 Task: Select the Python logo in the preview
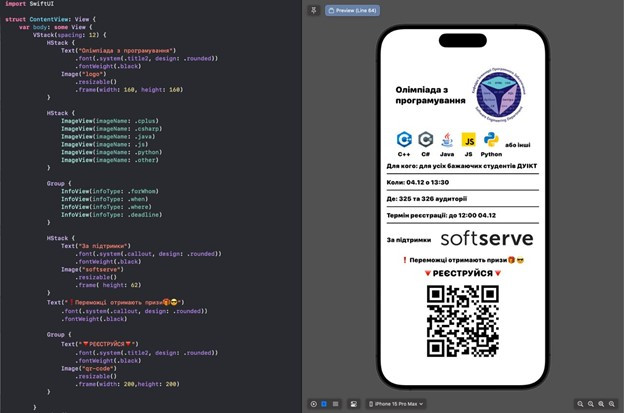[491, 140]
